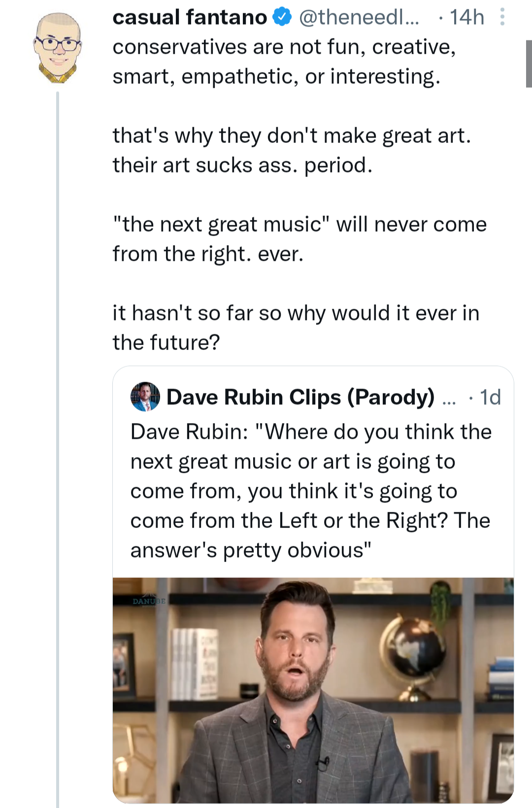Click the 1d quoted tweet timestamp
The height and width of the screenshot is (808, 532).
click(490, 397)
